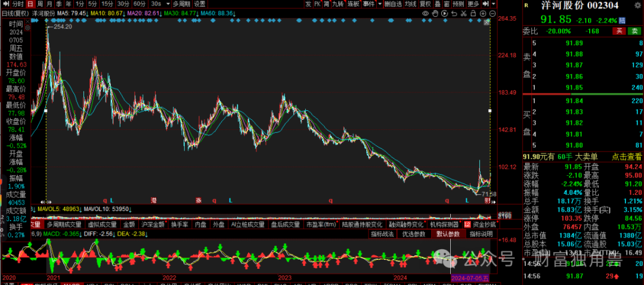Zoom in with the plus circle icon
Viewport: 644px width, 285px height.
tap(483, 13)
